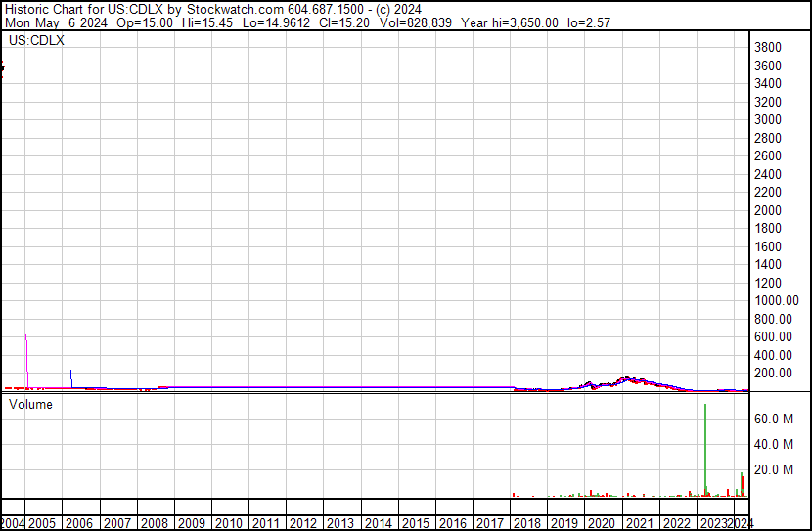
Task: Click the 2016 year label on the axis
Action: pos(453,523)
